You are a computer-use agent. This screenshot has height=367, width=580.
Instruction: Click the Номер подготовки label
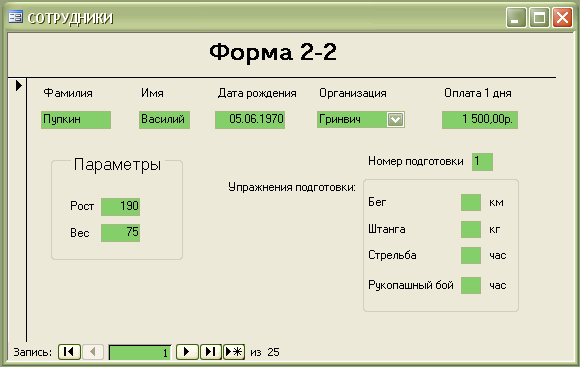pyautogui.click(x=416, y=161)
